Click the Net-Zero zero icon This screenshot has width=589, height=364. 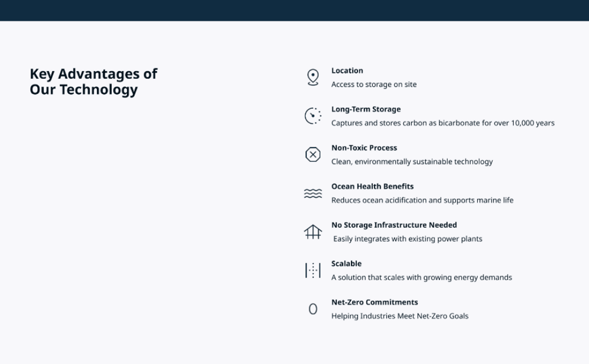313,309
